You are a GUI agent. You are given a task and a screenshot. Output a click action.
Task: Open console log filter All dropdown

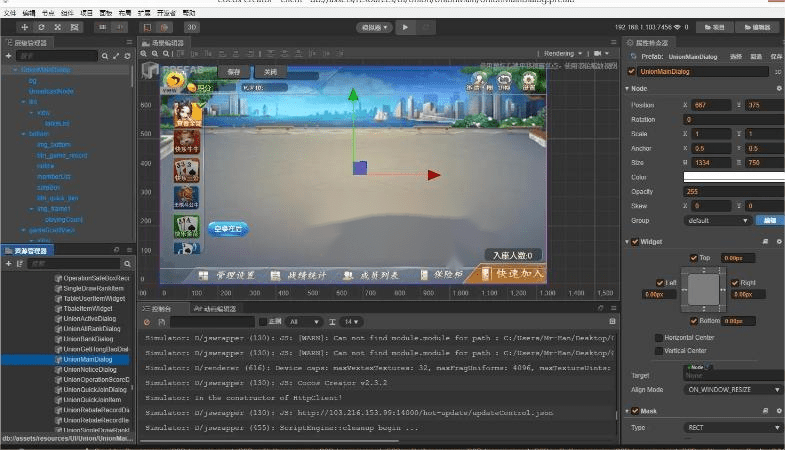click(304, 322)
